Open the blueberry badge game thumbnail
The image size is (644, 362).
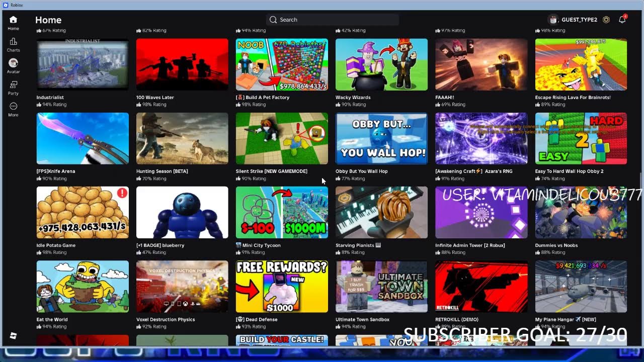click(x=182, y=212)
